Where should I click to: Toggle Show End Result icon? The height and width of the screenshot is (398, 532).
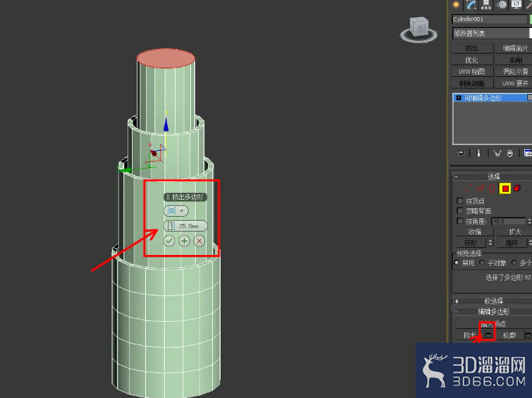[478, 153]
